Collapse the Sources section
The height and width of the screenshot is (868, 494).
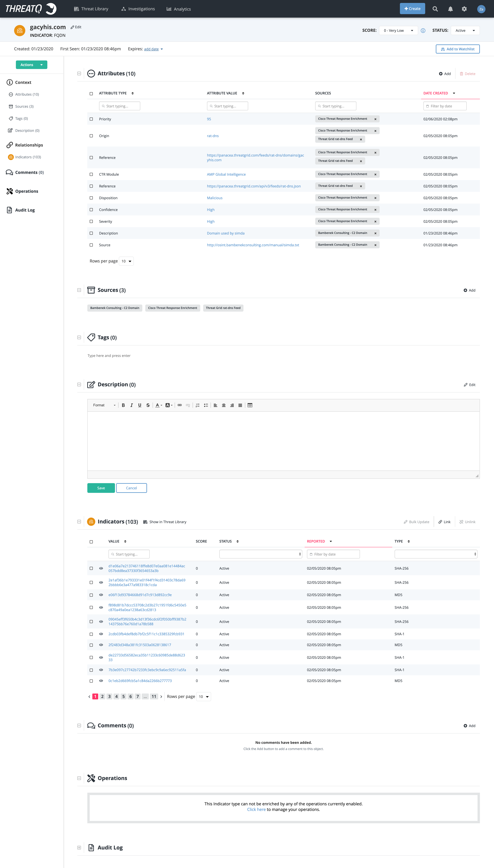click(x=79, y=290)
